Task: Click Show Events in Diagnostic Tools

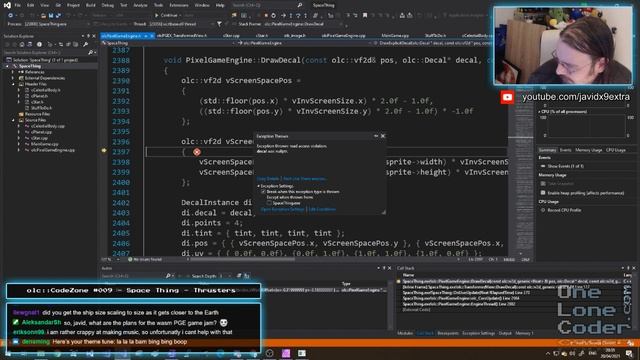Action: 566,166
